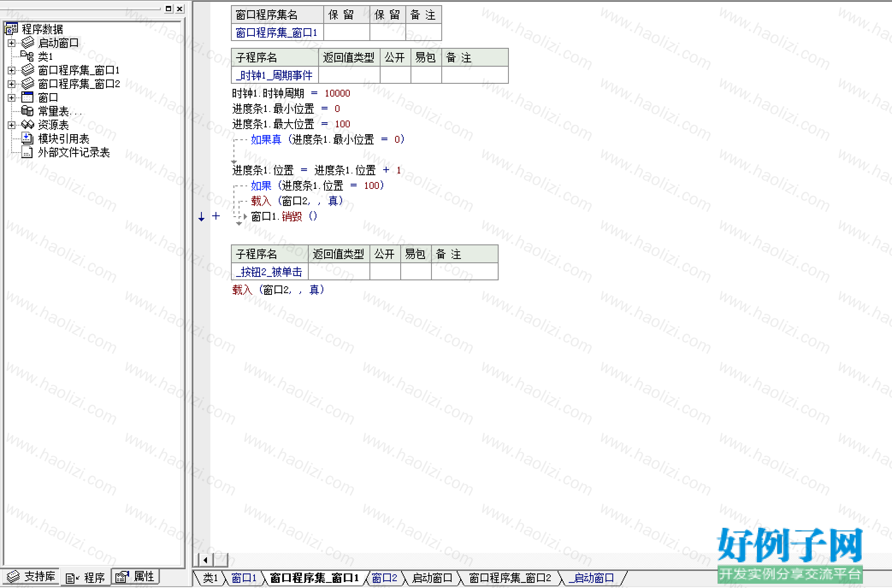Open the 窗口2 editor tab
Screen dimensions: 892x588
coord(384,578)
